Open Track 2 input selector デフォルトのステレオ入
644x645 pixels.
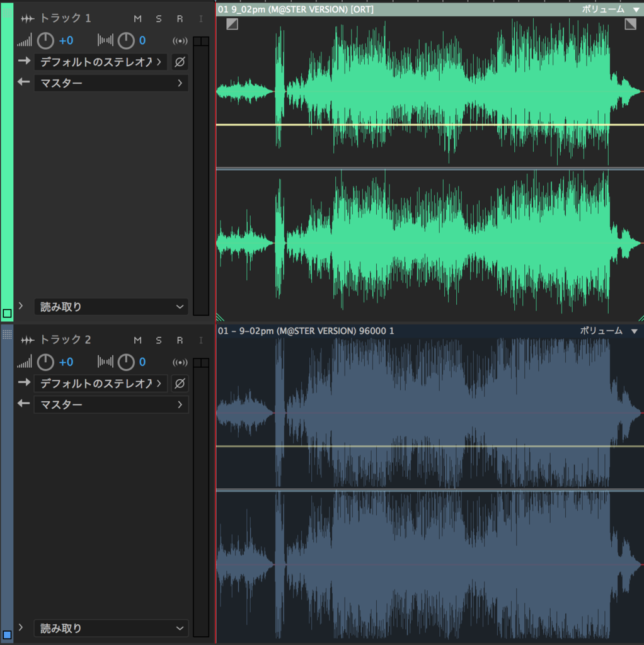(x=101, y=384)
